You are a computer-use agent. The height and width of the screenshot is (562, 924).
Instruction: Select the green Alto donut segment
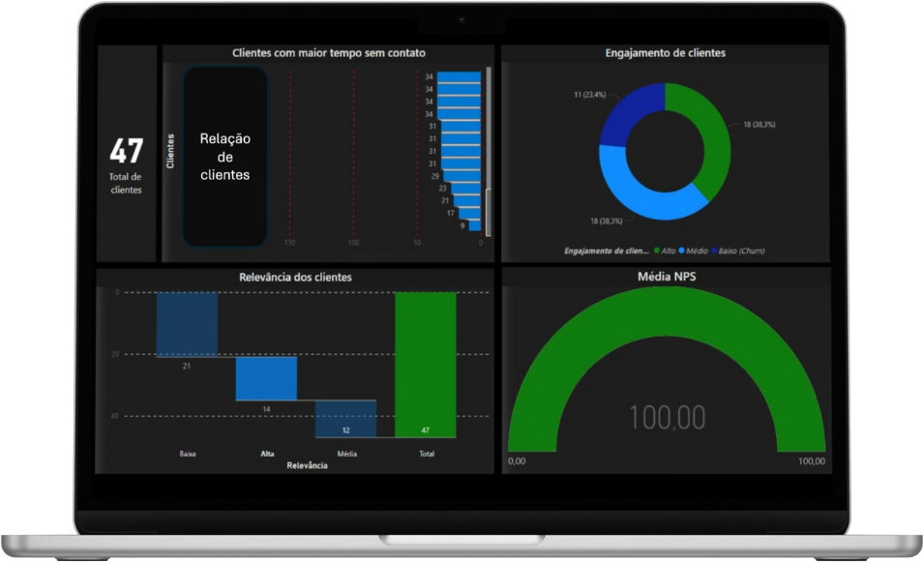(x=708, y=140)
